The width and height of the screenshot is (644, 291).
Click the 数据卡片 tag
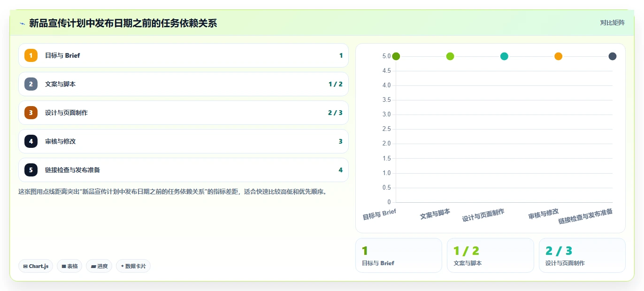click(x=133, y=266)
